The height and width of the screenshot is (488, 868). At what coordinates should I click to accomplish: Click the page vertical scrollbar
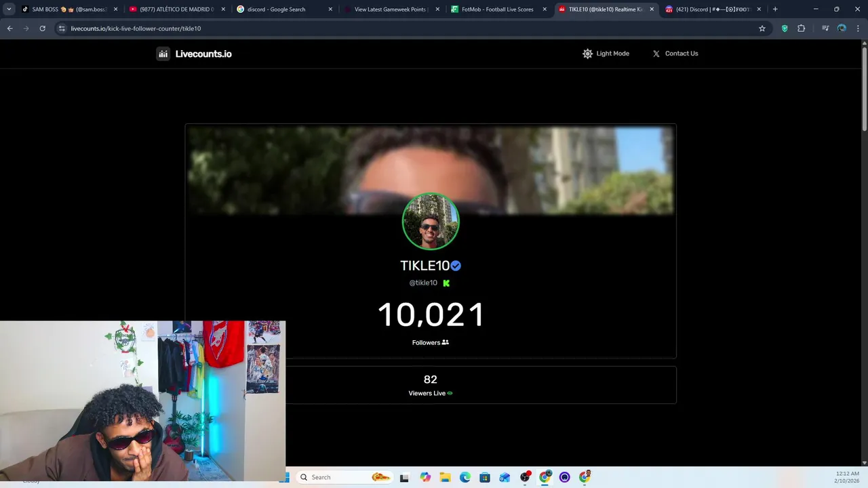tap(865, 88)
